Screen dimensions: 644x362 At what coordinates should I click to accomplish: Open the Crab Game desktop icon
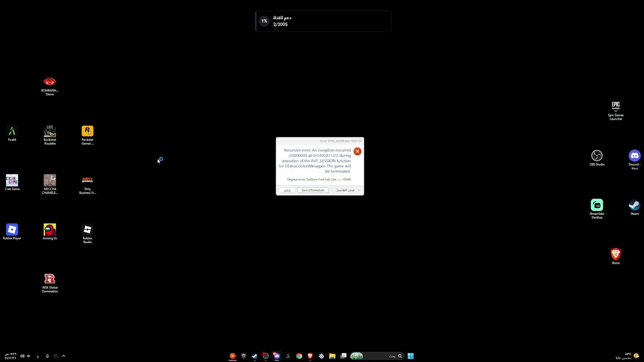[x=12, y=183]
